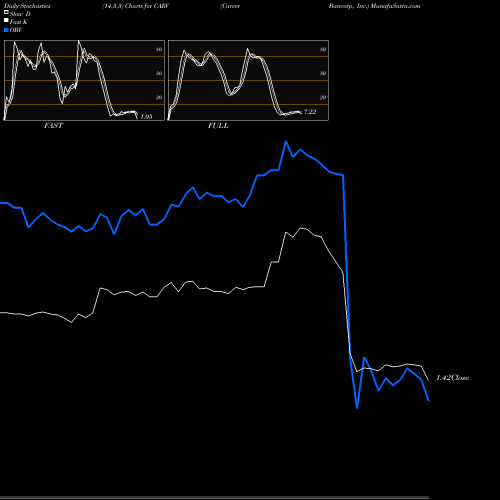Click the 7.22 value in FULL chart
The width and height of the screenshot is (500, 500).
[310, 112]
